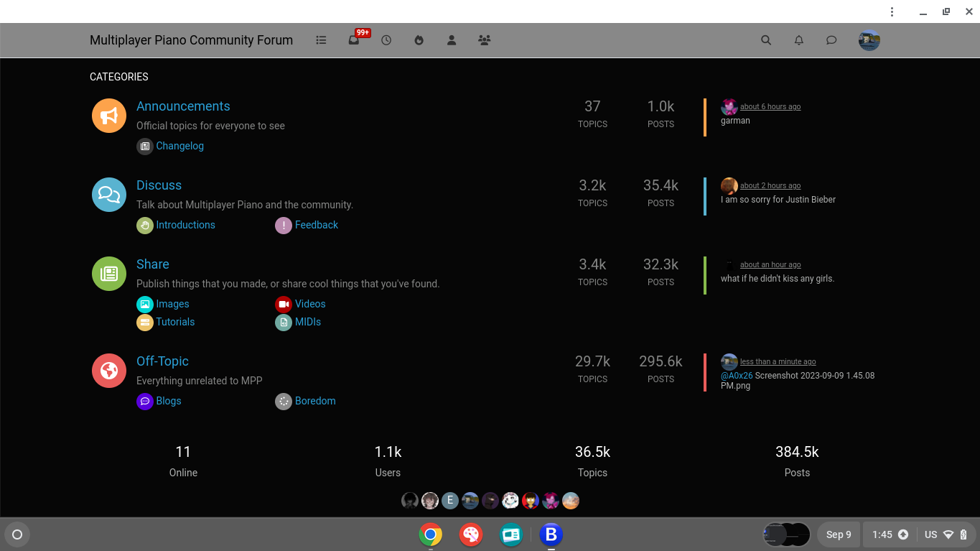Open the Announcements category
Viewport: 980px width, 551px height.
click(183, 106)
